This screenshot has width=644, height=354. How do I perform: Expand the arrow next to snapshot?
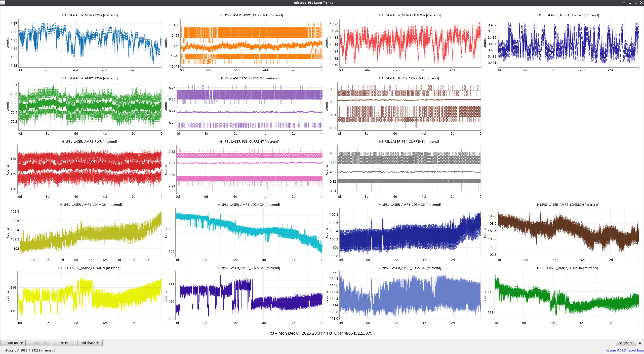(x=640, y=343)
